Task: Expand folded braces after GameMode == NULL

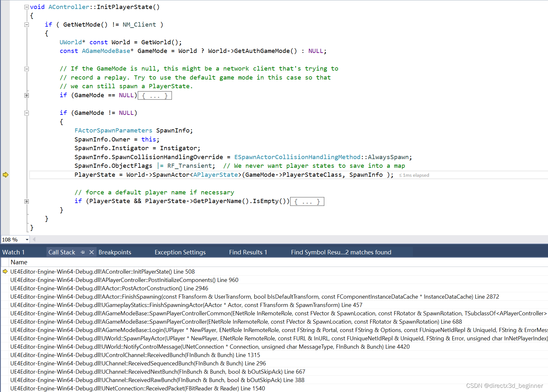Action: [x=155, y=96]
